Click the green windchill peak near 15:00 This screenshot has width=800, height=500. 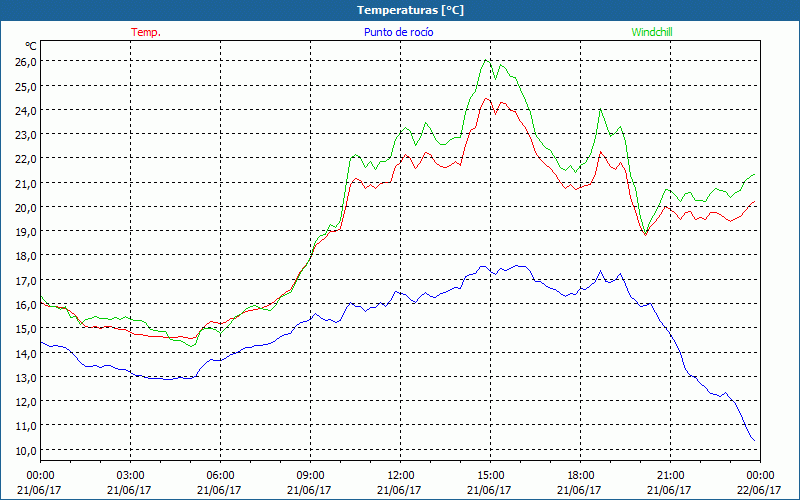(486, 60)
